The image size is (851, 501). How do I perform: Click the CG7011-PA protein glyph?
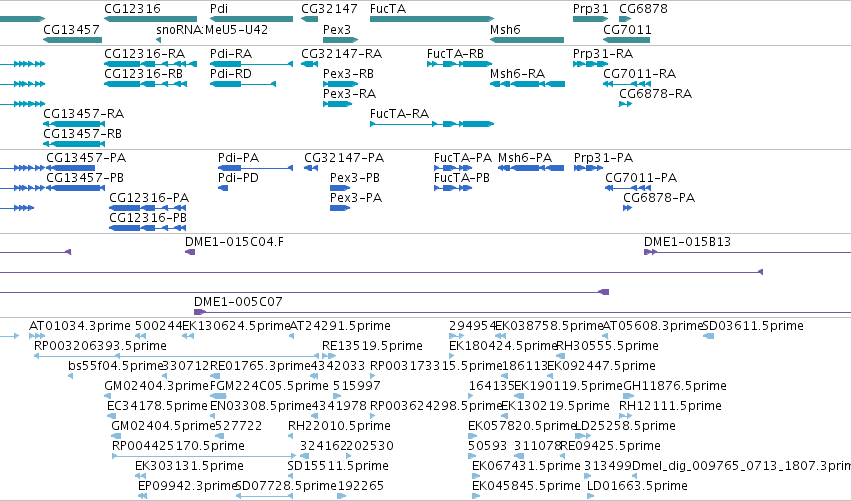[628, 188]
